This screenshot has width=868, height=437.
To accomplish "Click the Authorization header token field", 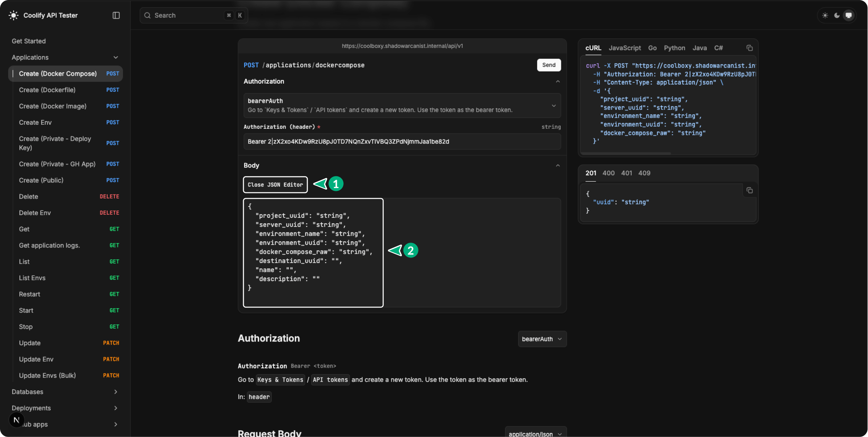I will [402, 141].
